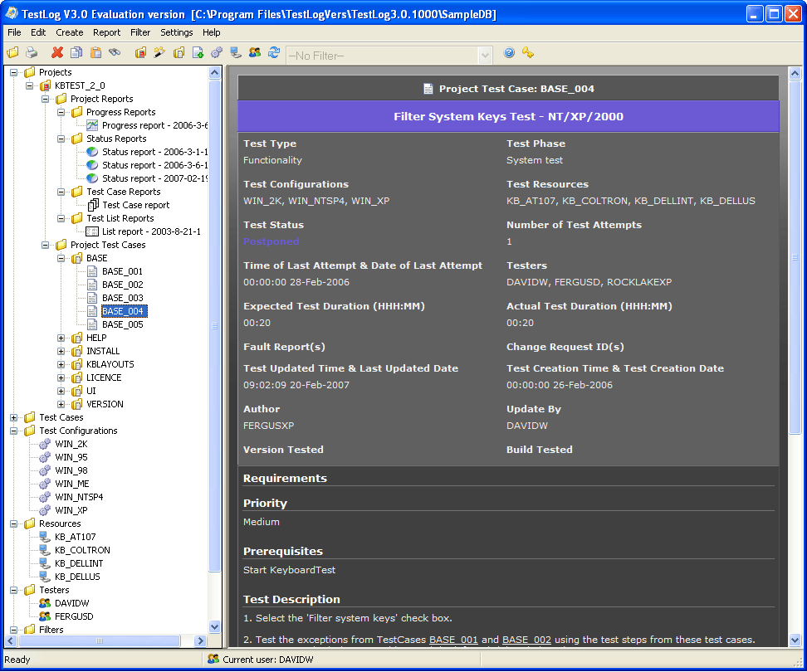807x672 pixels.
Task: Select test case BASE_003
Action: (x=123, y=298)
